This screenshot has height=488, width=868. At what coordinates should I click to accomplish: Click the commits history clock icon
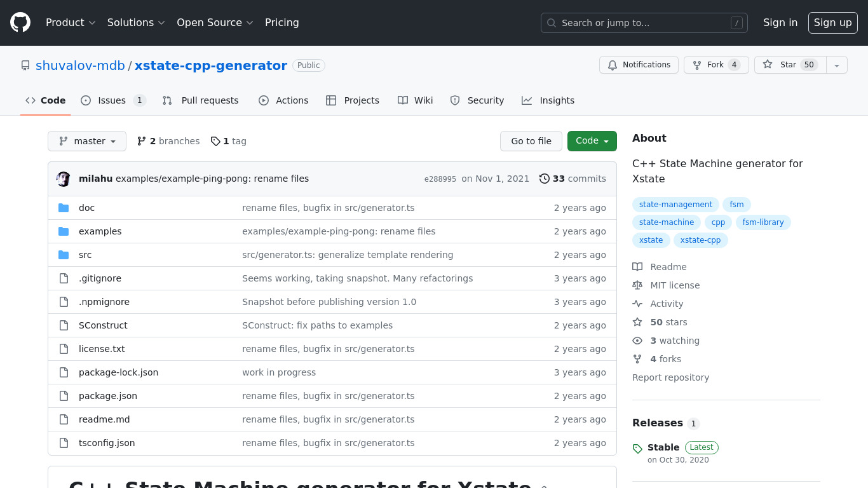tap(545, 179)
